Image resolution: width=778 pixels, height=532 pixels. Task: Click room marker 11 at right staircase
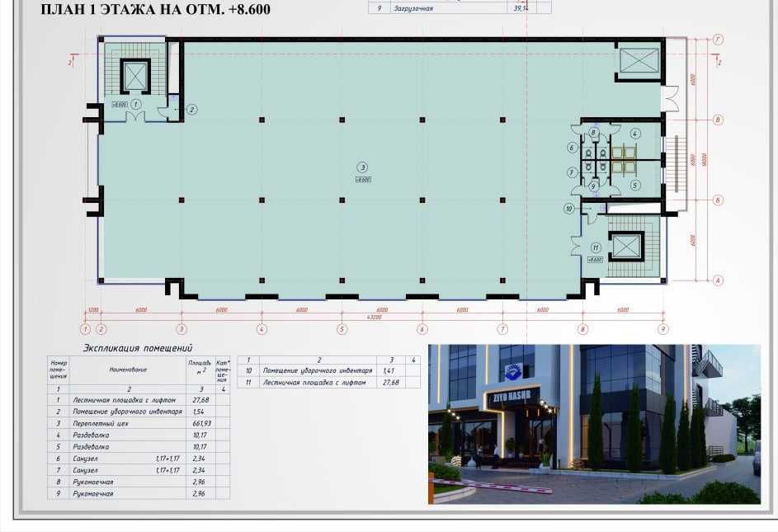pyautogui.click(x=596, y=247)
